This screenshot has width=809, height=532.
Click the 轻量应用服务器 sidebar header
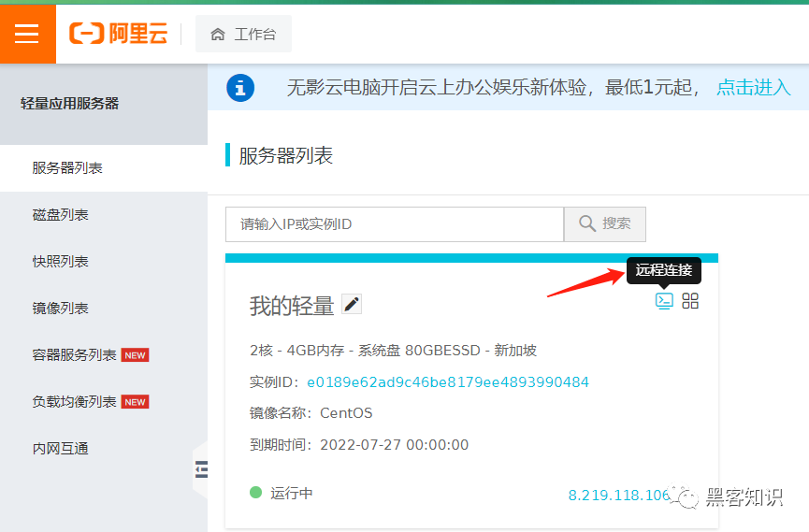(x=69, y=104)
